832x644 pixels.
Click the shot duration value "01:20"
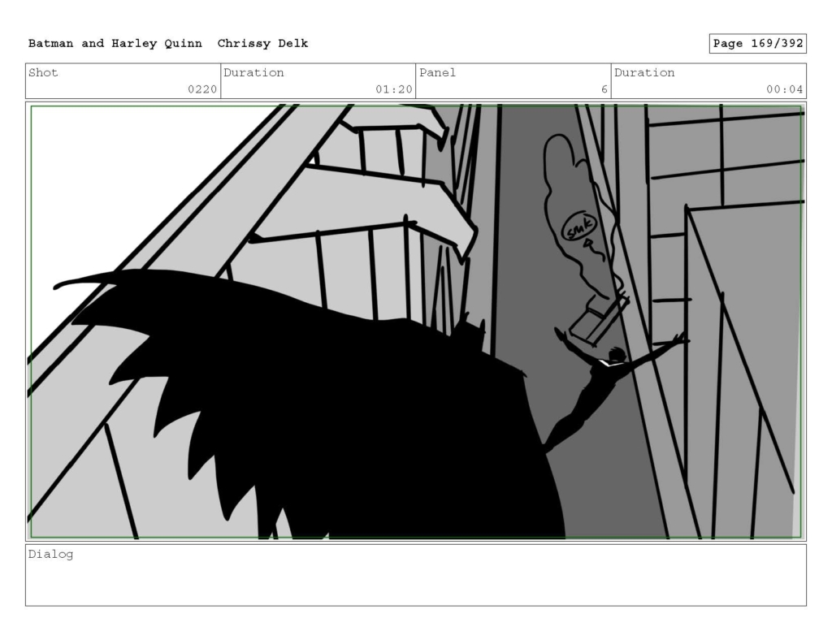394,89
